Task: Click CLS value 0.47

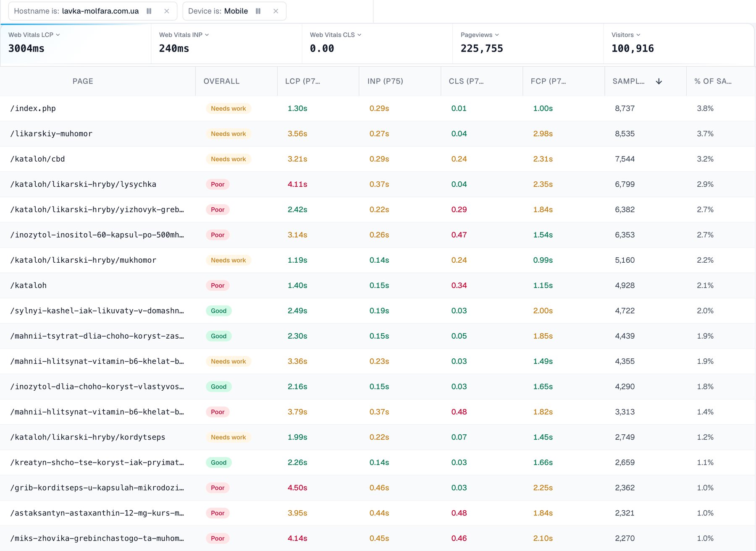Action: coord(459,235)
